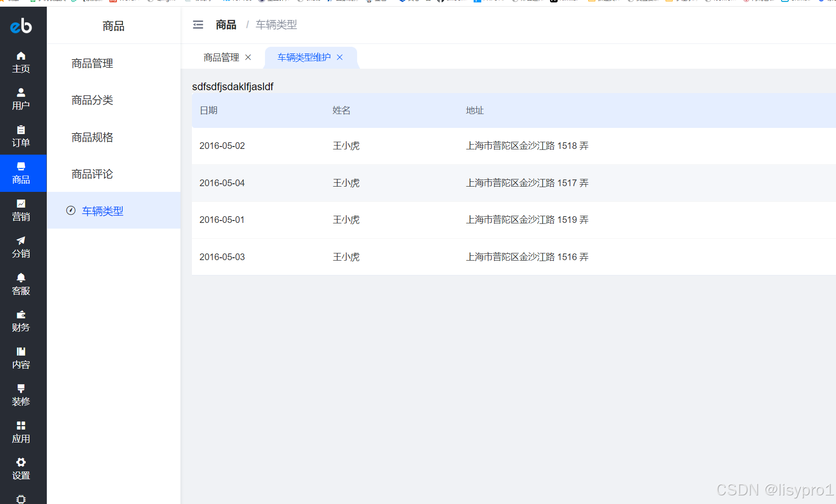This screenshot has height=504, width=836.
Task: Select the highlighted 商品 sidebar icon
Action: coord(21,173)
